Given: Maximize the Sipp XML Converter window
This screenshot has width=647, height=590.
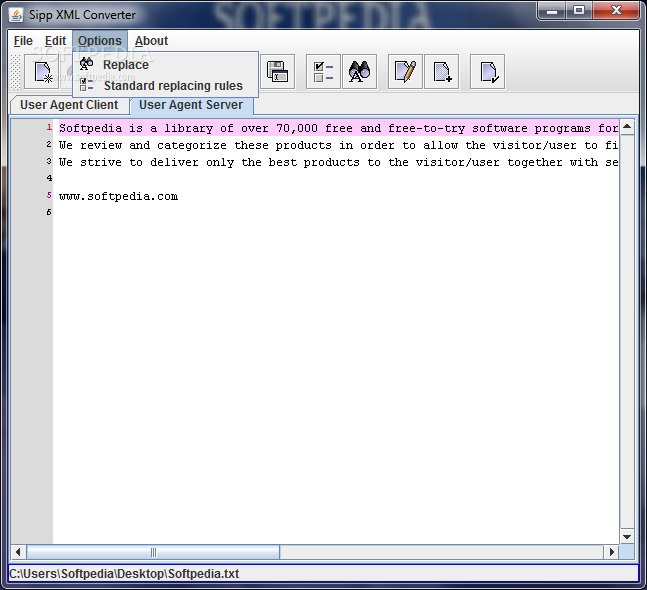Looking at the screenshot, I should click(x=579, y=11).
